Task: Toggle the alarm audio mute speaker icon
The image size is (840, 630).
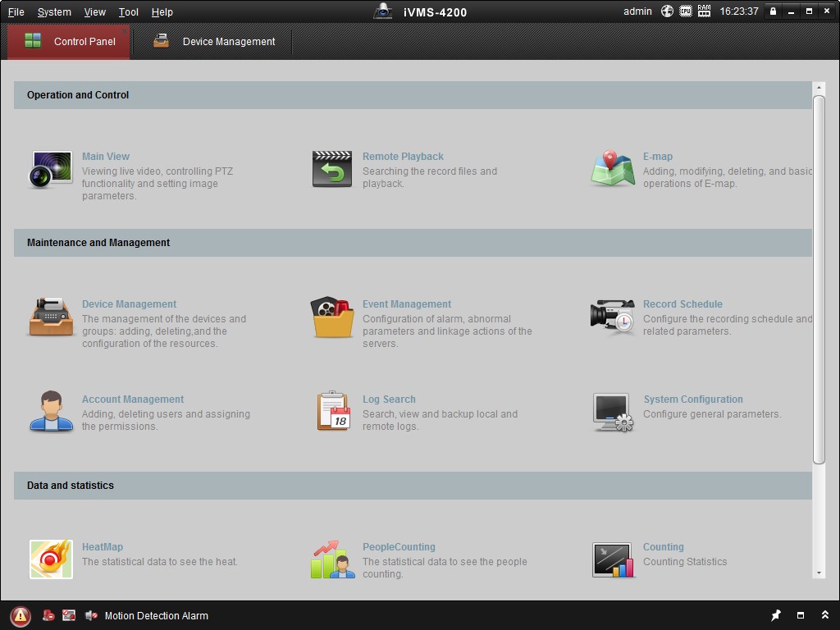Action: click(92, 615)
